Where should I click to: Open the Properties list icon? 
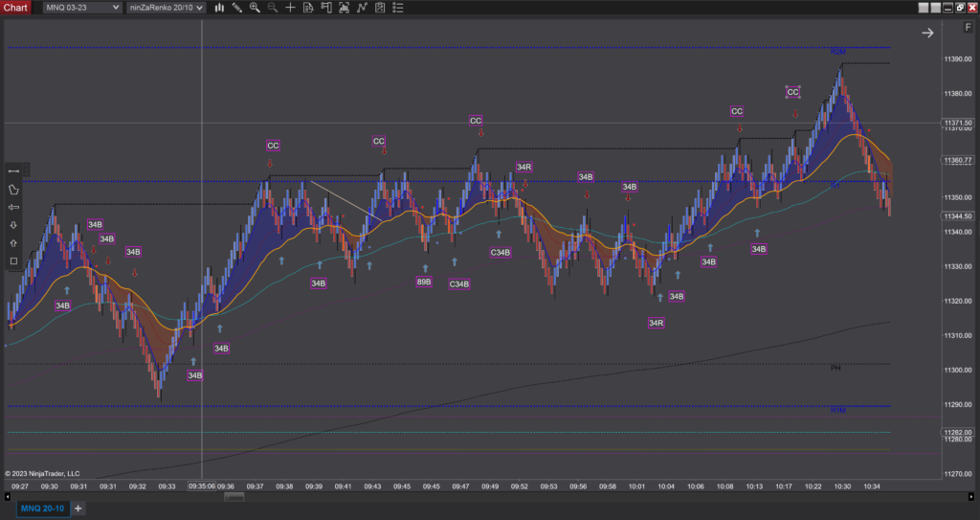397,8
